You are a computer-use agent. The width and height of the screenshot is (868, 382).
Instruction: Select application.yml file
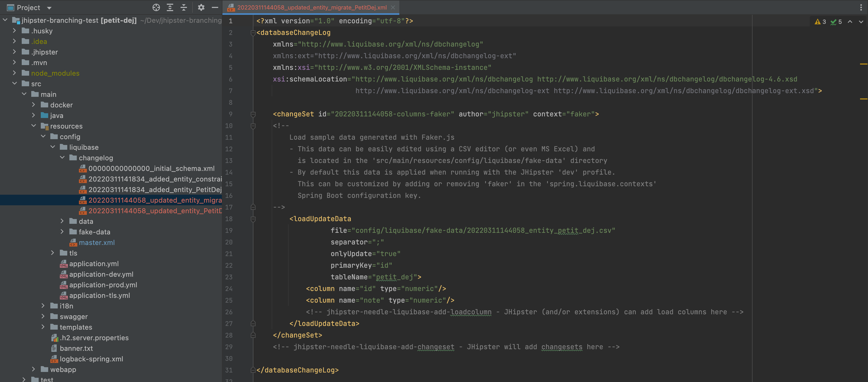(x=94, y=263)
